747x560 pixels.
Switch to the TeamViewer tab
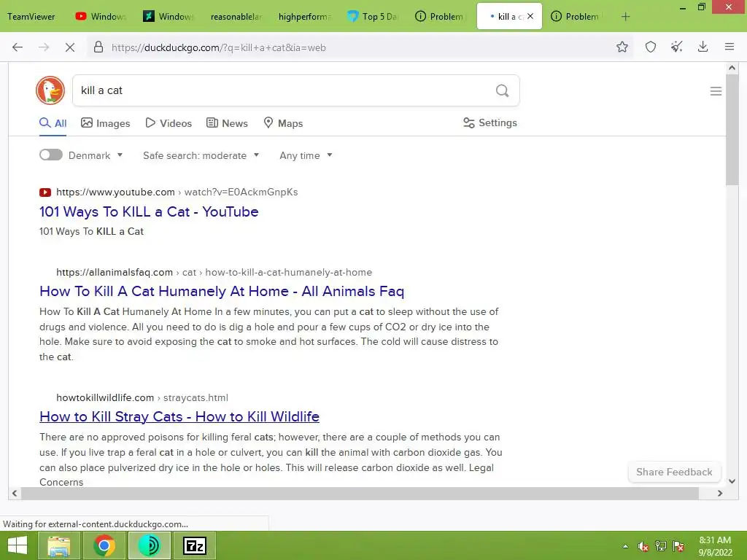[31, 17]
